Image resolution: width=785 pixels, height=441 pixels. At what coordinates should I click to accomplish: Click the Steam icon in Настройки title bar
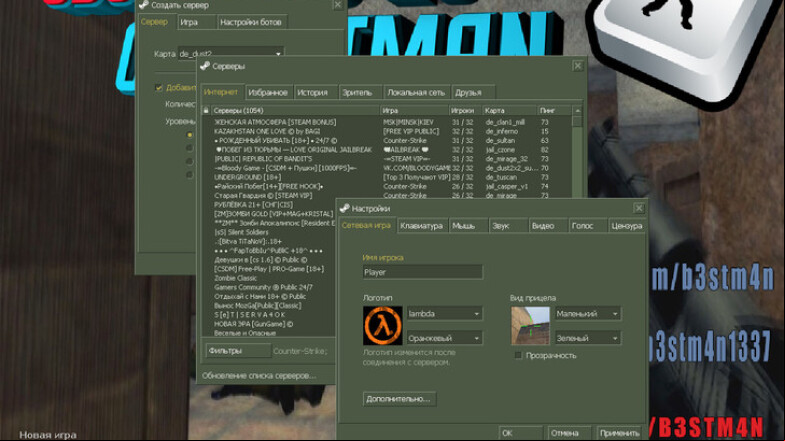(344, 208)
